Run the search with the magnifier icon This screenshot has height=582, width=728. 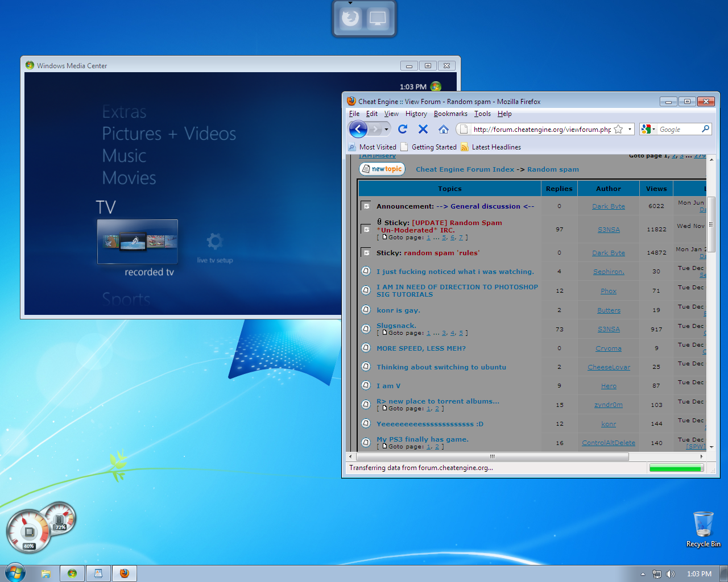(705, 129)
